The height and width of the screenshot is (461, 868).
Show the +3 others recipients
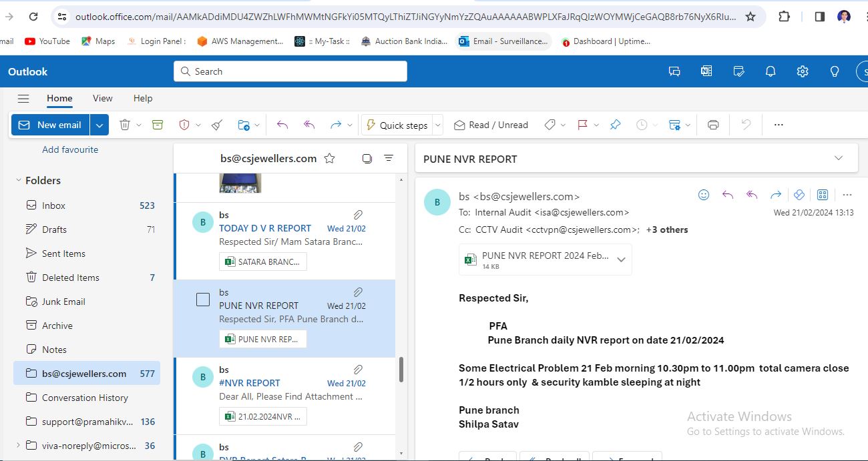point(666,229)
